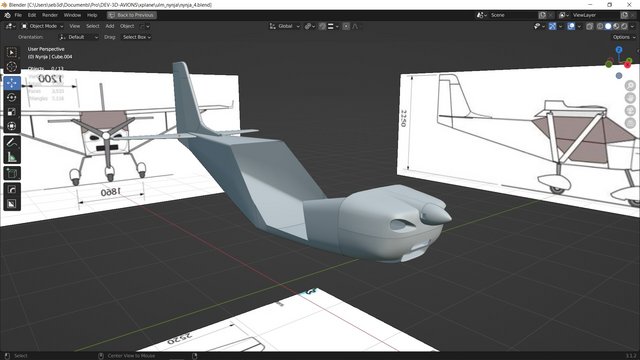Screen dimensions: 640x360
Task: Open the Options dropdown
Action: (x=624, y=37)
